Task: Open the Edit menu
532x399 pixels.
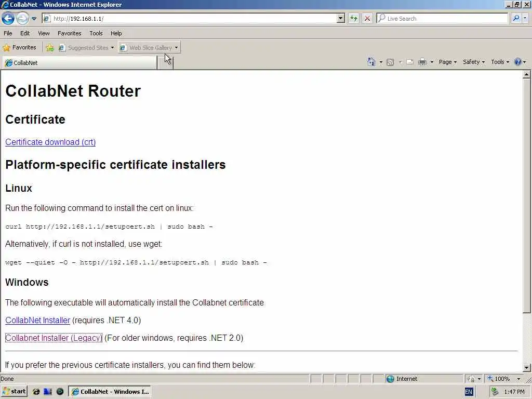Action: (x=25, y=33)
